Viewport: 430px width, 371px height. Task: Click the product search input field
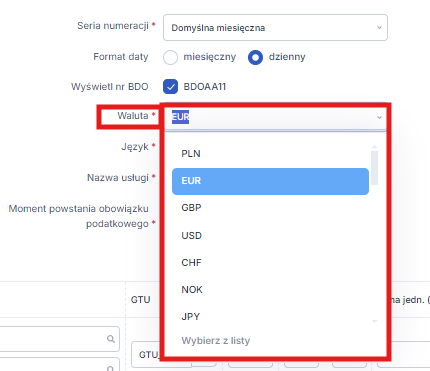pyautogui.click(x=59, y=339)
